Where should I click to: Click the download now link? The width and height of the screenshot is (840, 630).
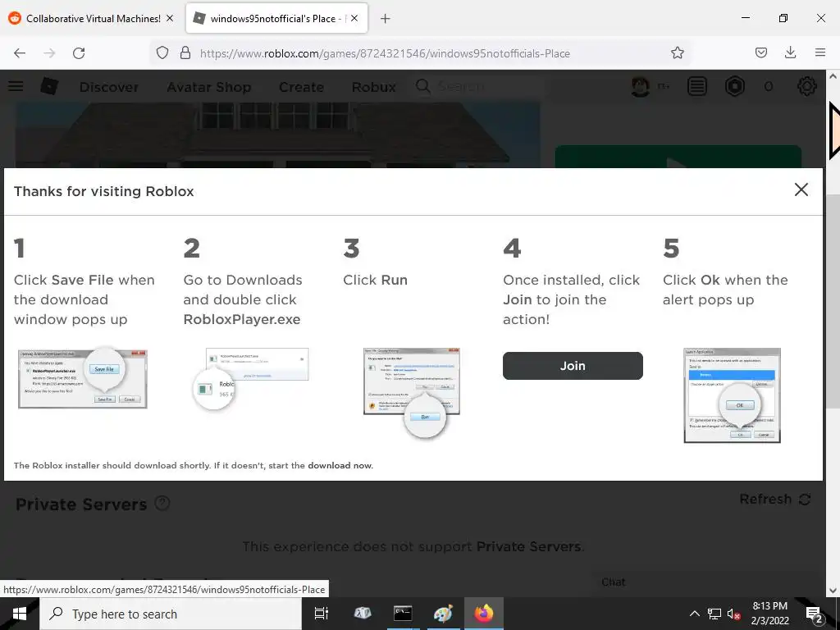click(x=340, y=466)
